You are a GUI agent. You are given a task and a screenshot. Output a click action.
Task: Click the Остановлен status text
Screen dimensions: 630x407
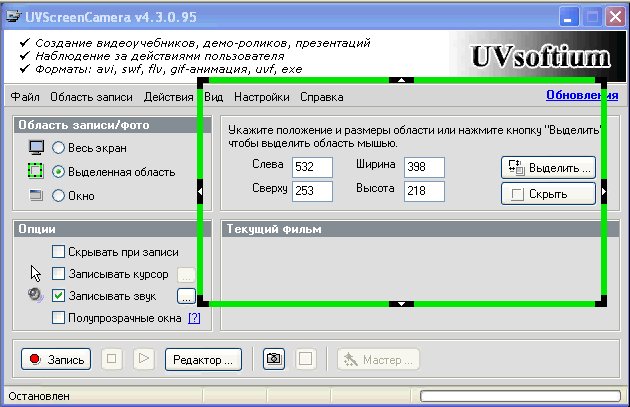point(39,396)
